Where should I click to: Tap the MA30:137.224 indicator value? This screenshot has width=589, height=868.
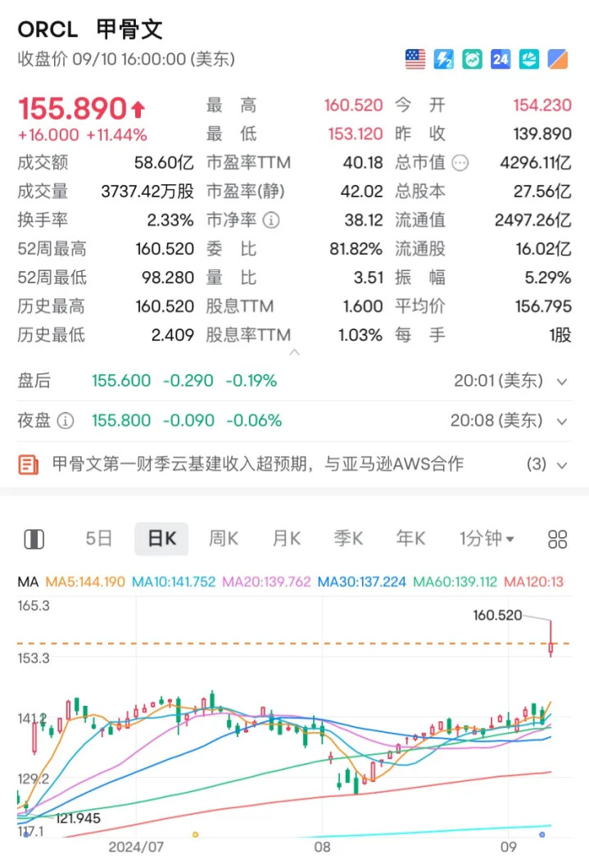[361, 581]
